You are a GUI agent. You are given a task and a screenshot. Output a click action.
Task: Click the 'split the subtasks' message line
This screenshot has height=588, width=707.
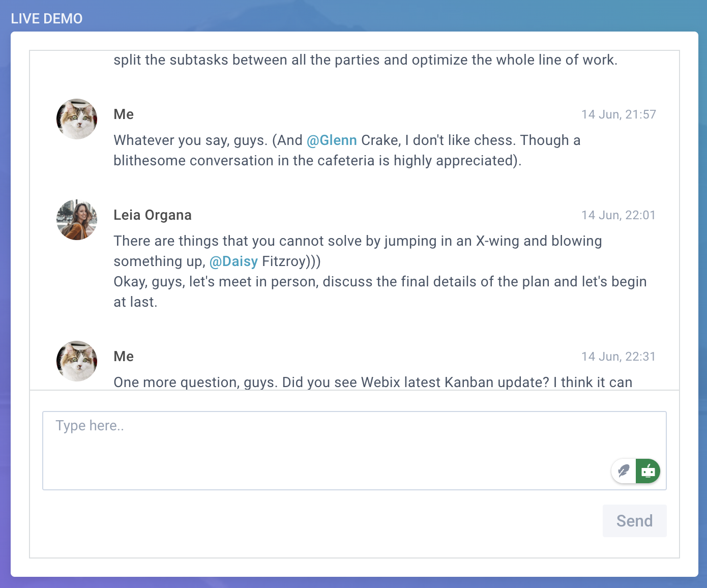[365, 60]
